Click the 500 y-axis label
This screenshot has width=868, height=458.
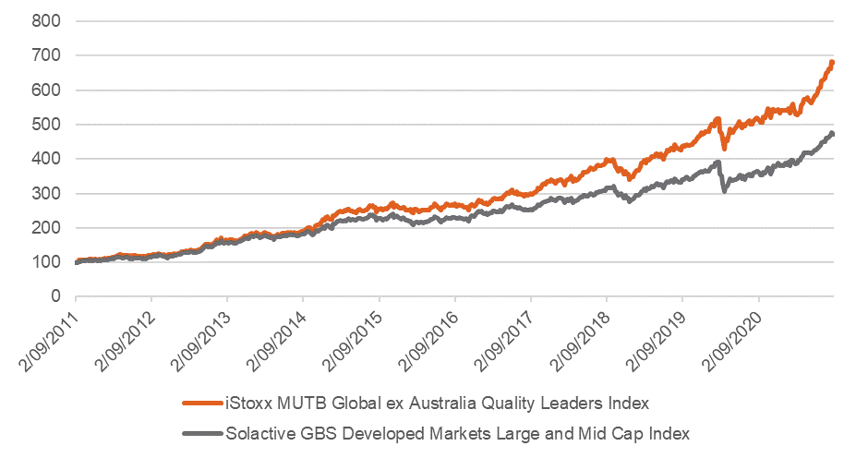[46, 124]
